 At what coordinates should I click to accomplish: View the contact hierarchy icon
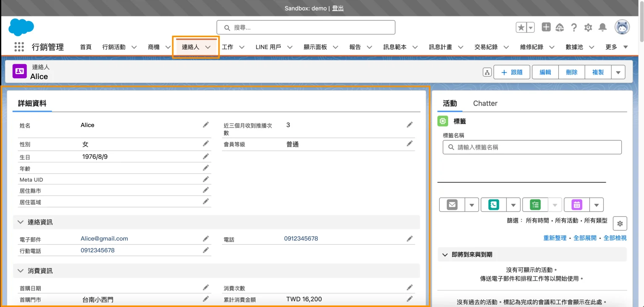[487, 72]
